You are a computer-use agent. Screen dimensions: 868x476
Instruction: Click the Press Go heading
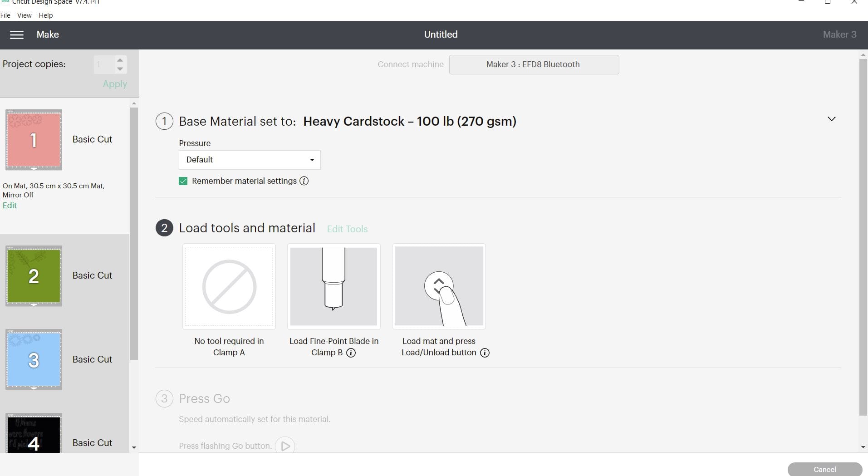click(x=204, y=399)
